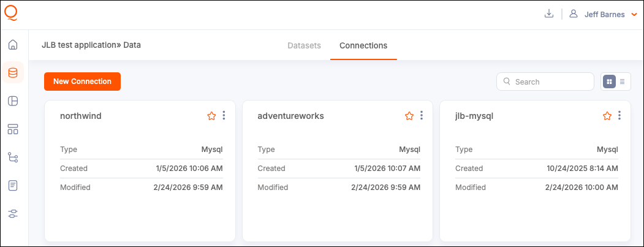Open the jlb-mysql card's three-dot menu
Image resolution: width=644 pixels, height=247 pixels.
(619, 115)
